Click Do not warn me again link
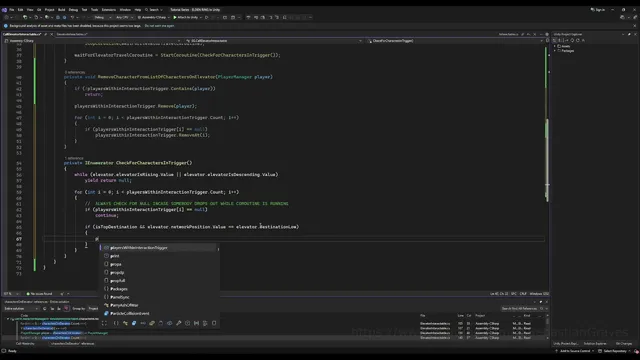The height and width of the screenshot is (360, 640). coord(159,26)
